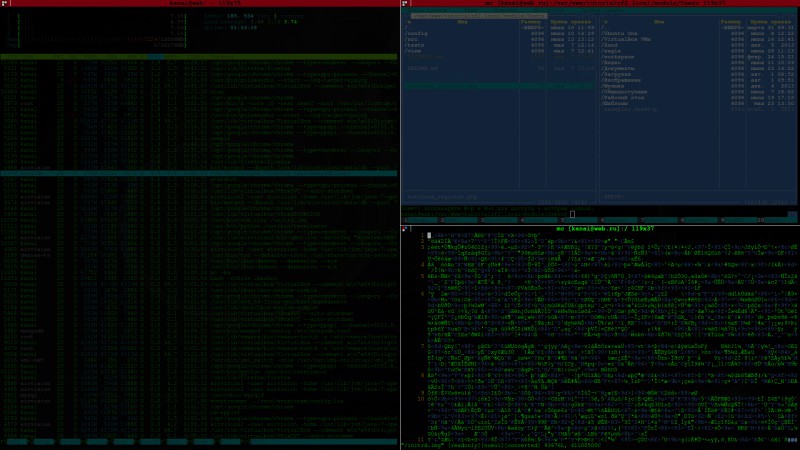Select the /VirtualBox VMs directory in the right panel
This screenshot has height=450, width=800.
[x=626, y=39]
